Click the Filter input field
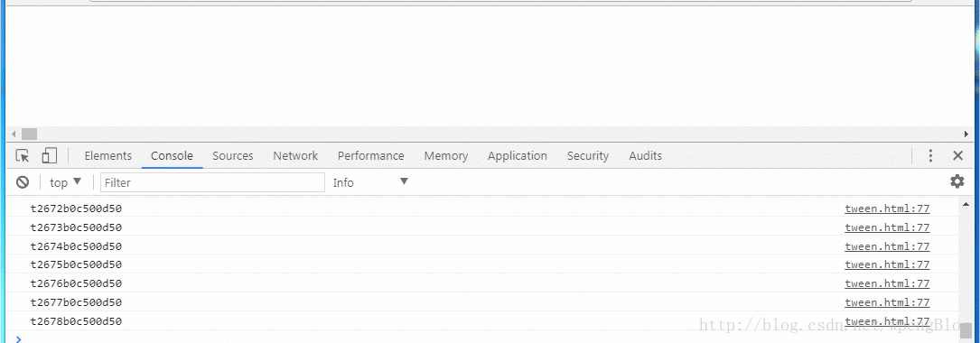The image size is (980, 343). (212, 182)
